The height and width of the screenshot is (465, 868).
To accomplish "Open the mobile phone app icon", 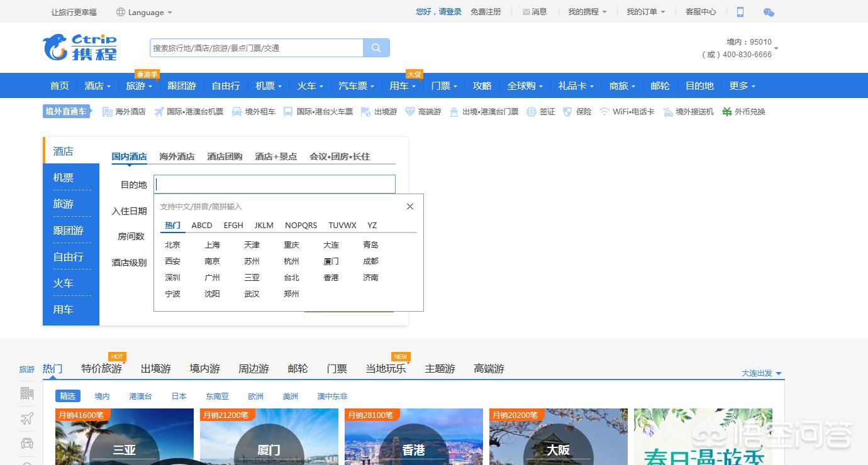I will [x=740, y=12].
